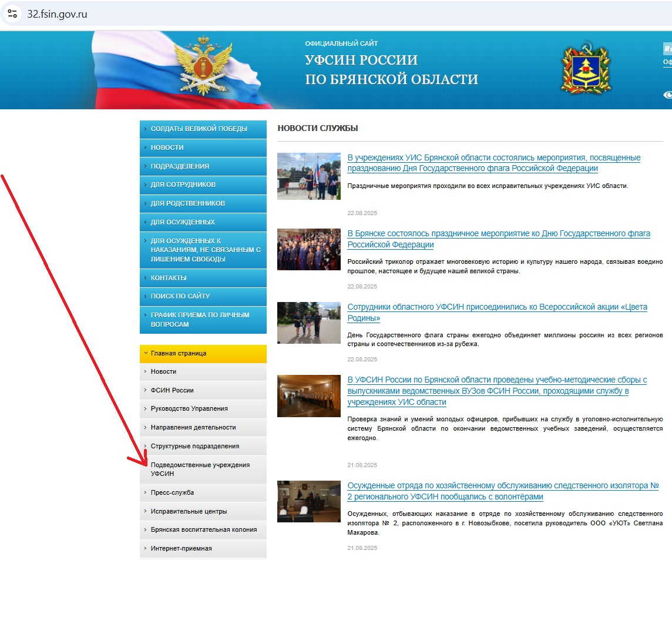Open Пресс-служба submenu item
This screenshot has width=672, height=634.
pos(203,493)
